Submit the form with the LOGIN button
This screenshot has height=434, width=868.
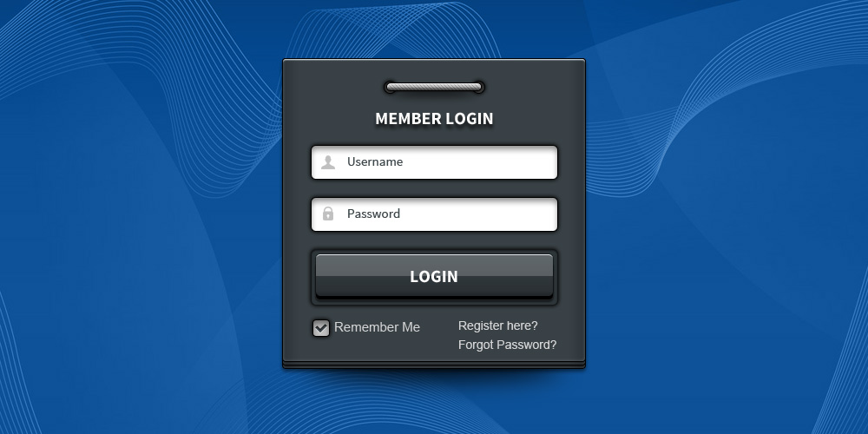click(x=434, y=276)
